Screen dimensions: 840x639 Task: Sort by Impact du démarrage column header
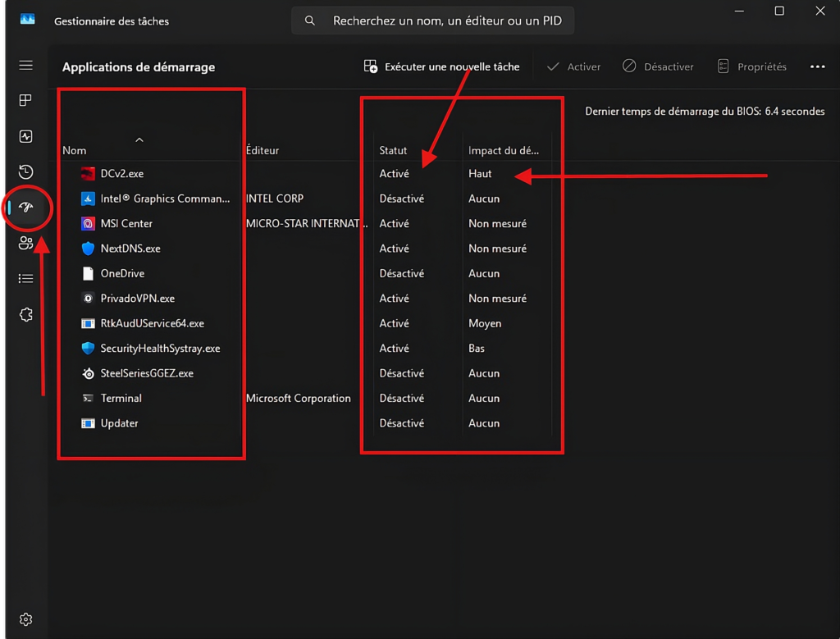pos(504,150)
